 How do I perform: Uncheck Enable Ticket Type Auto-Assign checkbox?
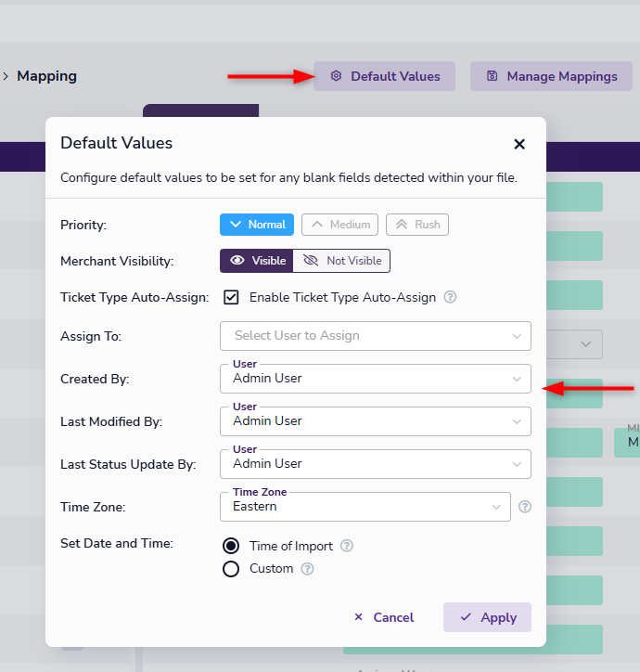click(x=231, y=298)
